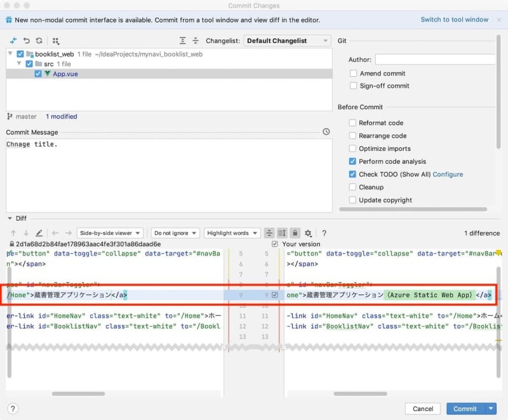Image resolution: width=508 pixels, height=420 pixels.
Task: Click the Git options panel vertical scrollbar
Action: [x=498, y=92]
